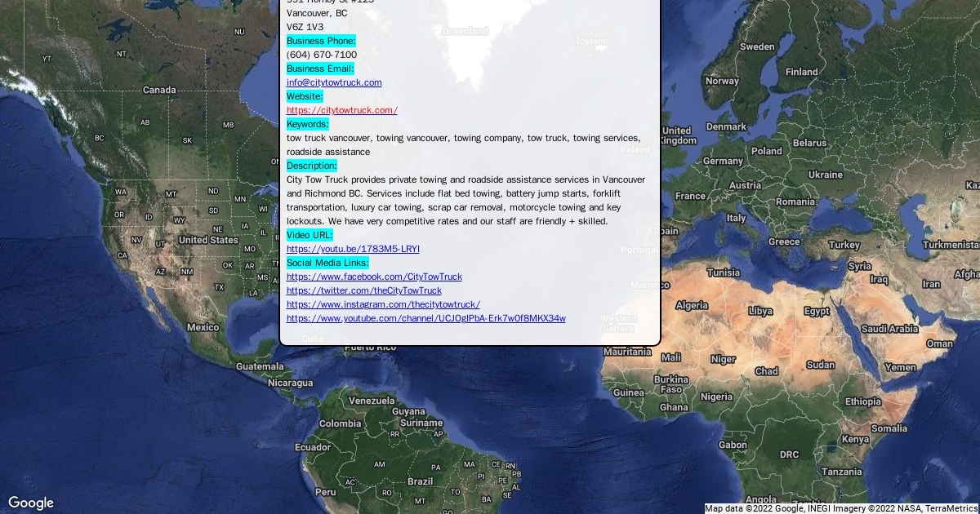Open the youtu.be video URL link

[353, 249]
